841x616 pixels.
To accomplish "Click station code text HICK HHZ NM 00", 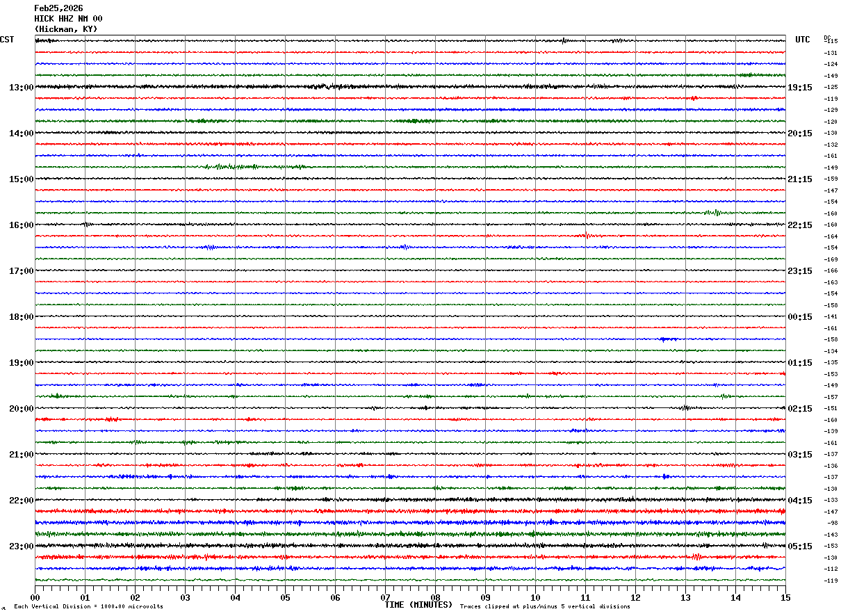I will (68, 19).
